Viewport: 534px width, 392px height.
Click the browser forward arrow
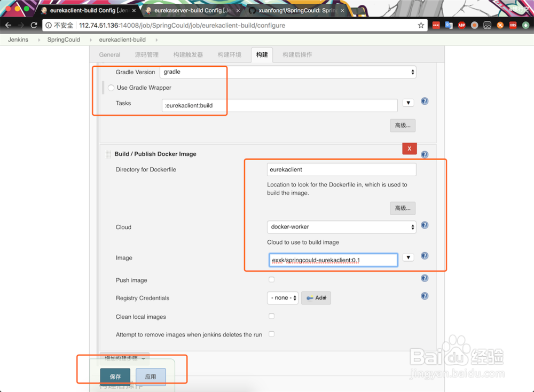tap(21, 25)
